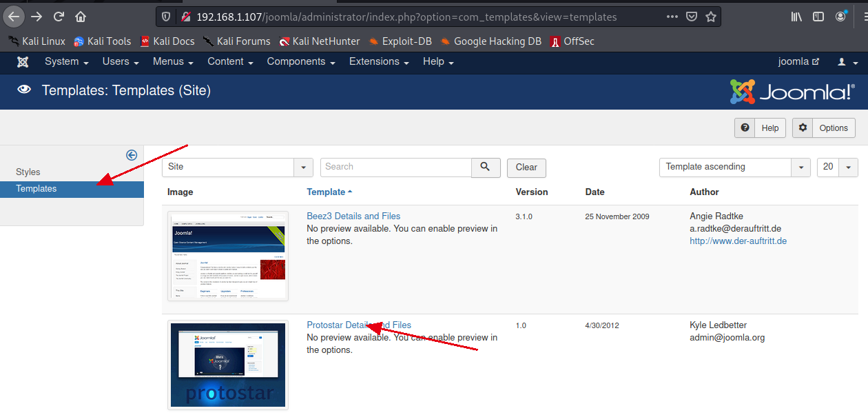
Task: Open the Users menu
Action: [x=121, y=61]
